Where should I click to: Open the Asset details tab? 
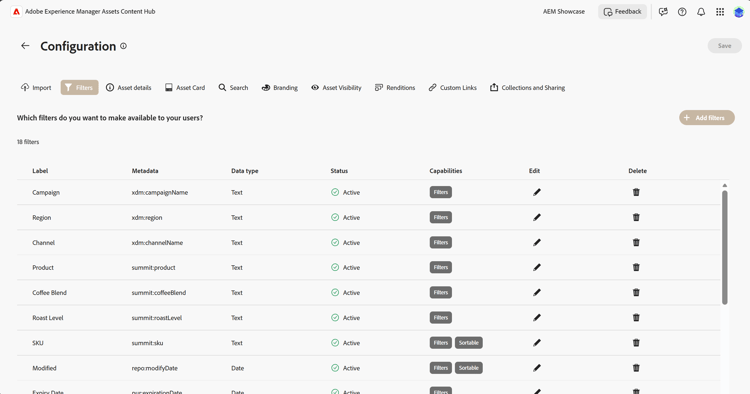tap(128, 88)
